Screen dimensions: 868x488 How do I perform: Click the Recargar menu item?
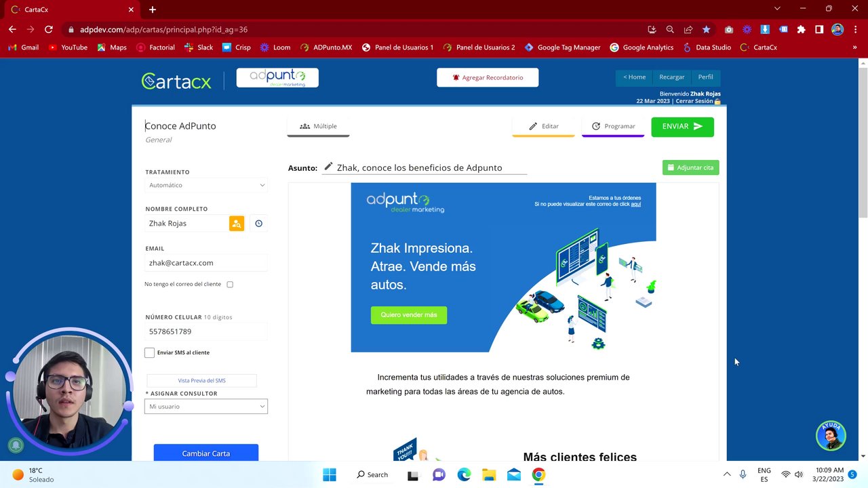[x=672, y=77]
